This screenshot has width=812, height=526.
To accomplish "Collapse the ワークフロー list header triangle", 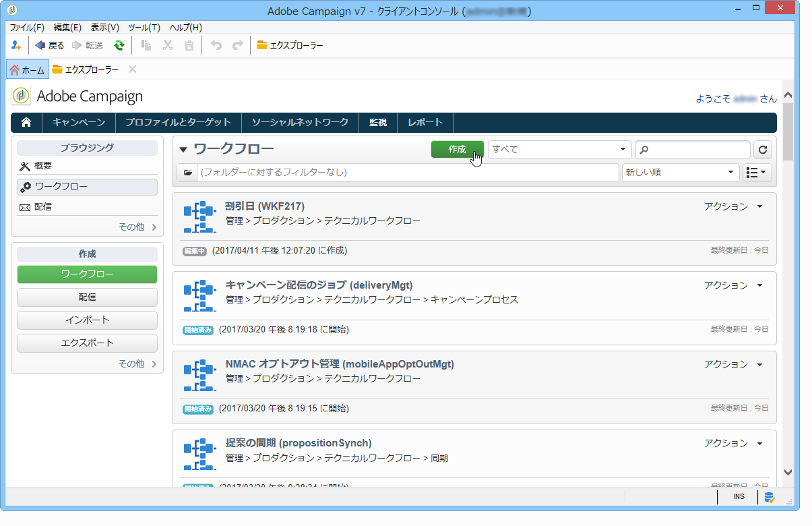I will click(x=183, y=150).
